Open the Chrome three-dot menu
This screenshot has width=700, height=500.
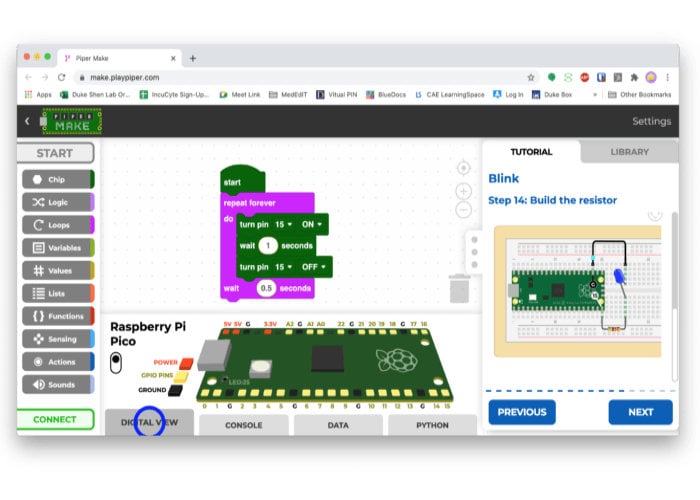coord(667,78)
